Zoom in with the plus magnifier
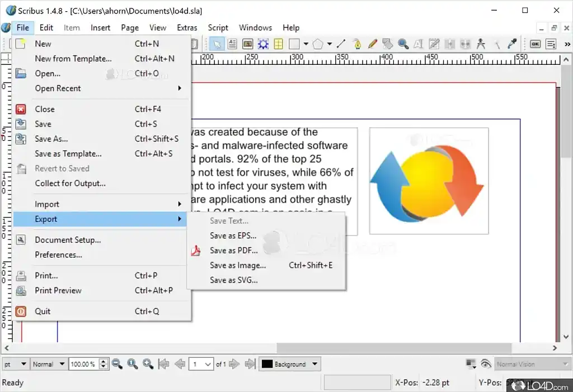 coord(148,364)
